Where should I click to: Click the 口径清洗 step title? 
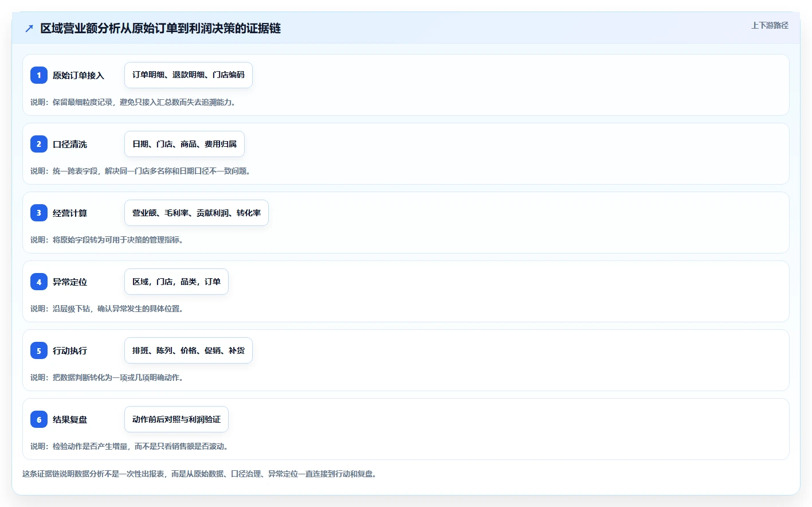pyautogui.click(x=70, y=144)
